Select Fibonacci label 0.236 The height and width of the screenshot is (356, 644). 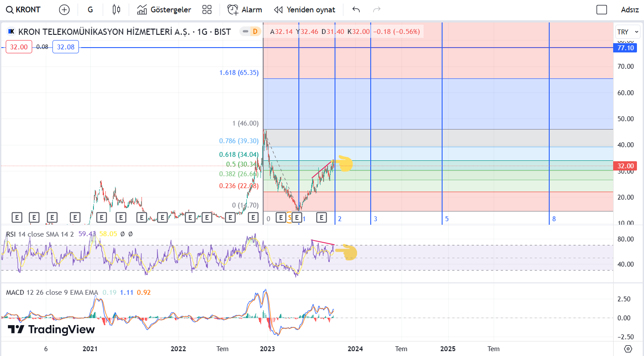pos(239,186)
